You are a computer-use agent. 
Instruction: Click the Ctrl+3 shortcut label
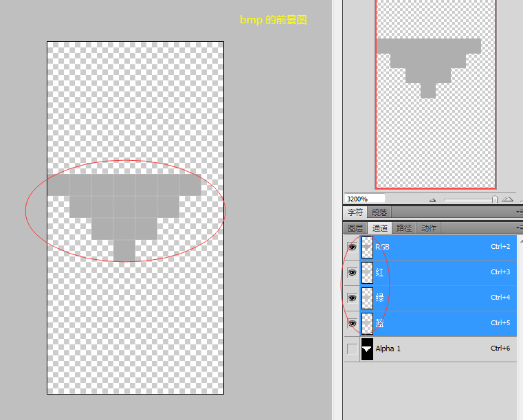pyautogui.click(x=500, y=272)
